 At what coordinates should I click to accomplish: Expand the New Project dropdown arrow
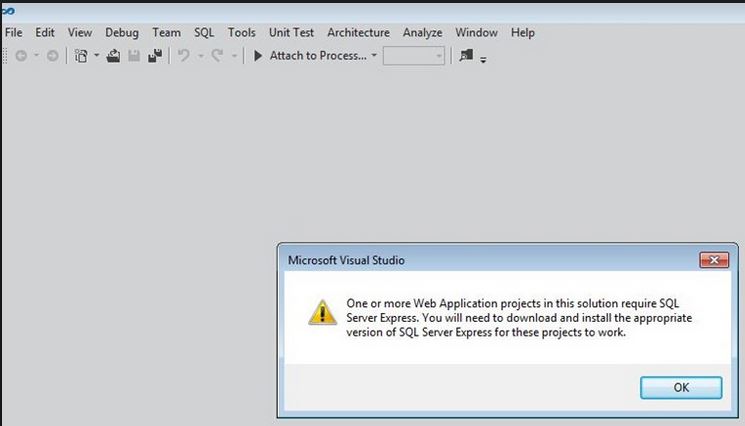pos(96,56)
